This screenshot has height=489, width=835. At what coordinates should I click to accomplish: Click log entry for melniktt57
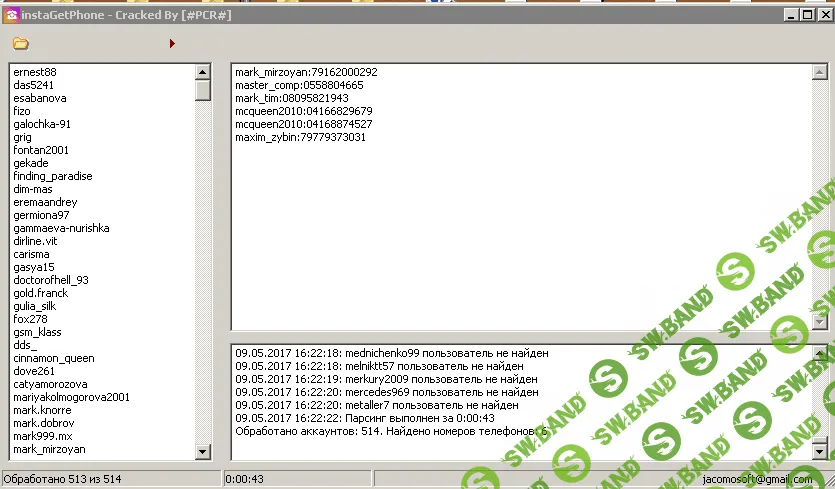point(379,366)
